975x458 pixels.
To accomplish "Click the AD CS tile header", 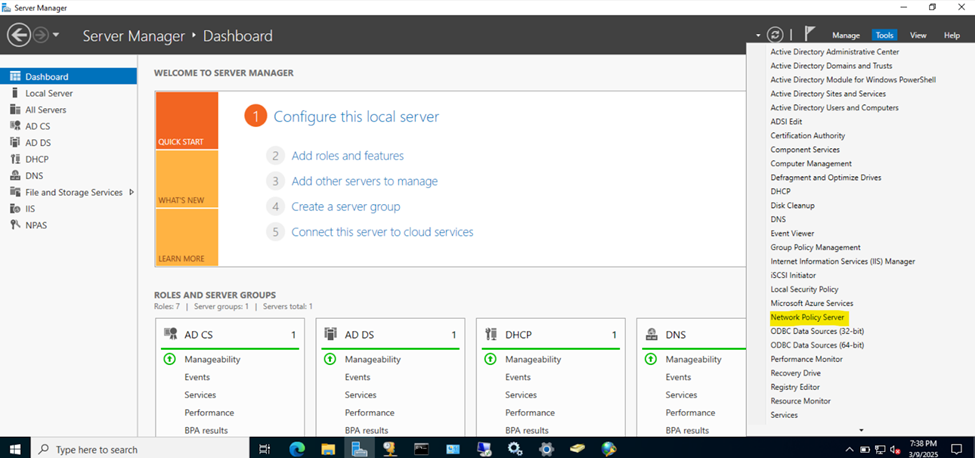I will tap(229, 334).
